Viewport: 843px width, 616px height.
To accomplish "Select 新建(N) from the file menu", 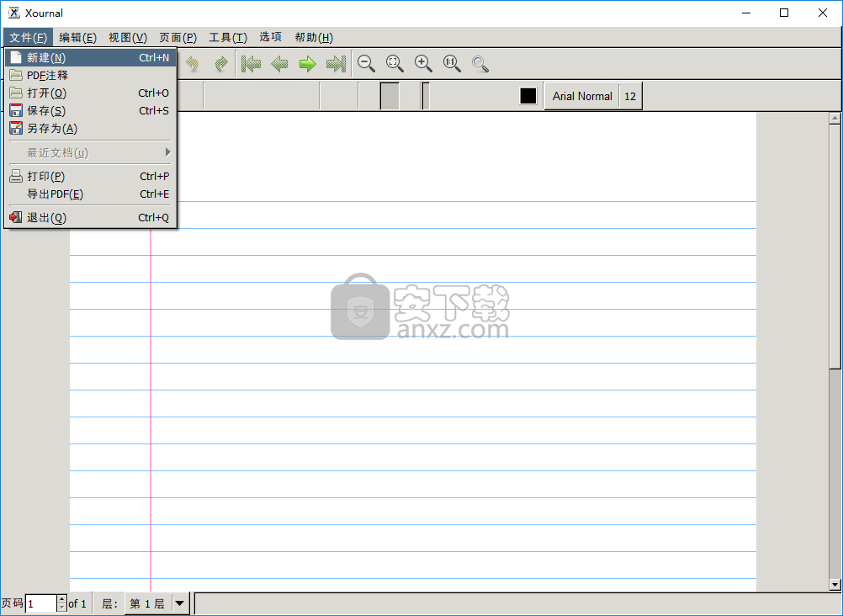I will (x=90, y=57).
